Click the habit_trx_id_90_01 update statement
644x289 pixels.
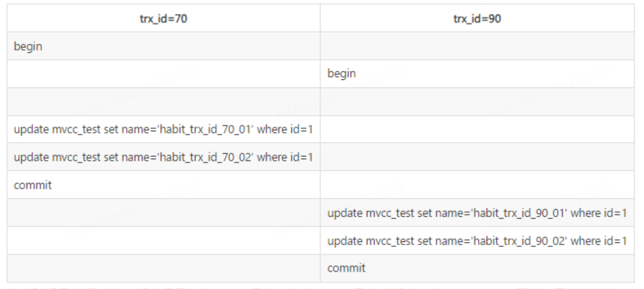478,212
